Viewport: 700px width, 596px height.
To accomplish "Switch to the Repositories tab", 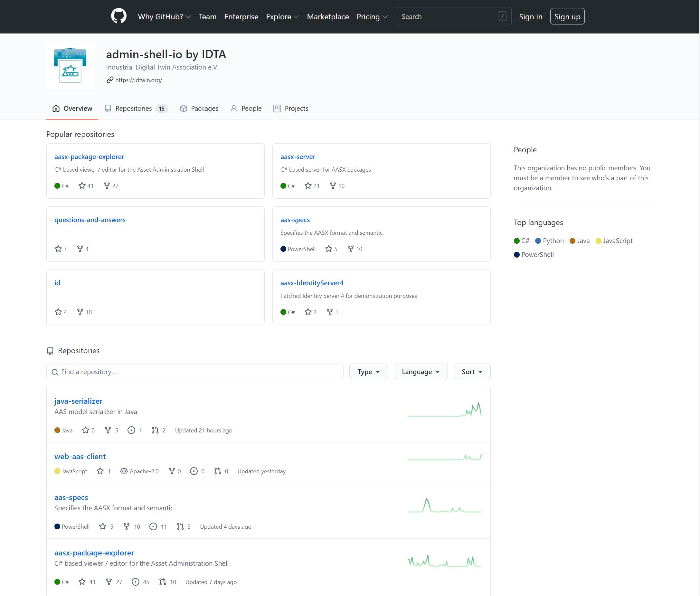I will coord(136,109).
